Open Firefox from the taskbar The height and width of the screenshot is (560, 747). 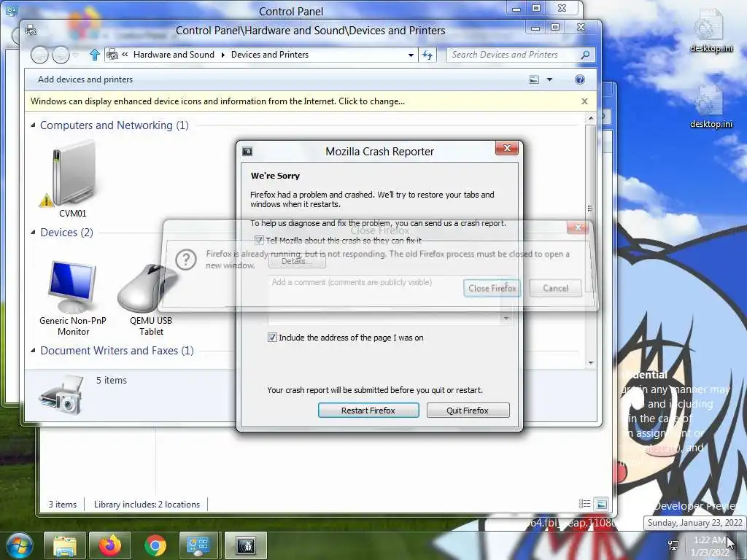coord(110,545)
